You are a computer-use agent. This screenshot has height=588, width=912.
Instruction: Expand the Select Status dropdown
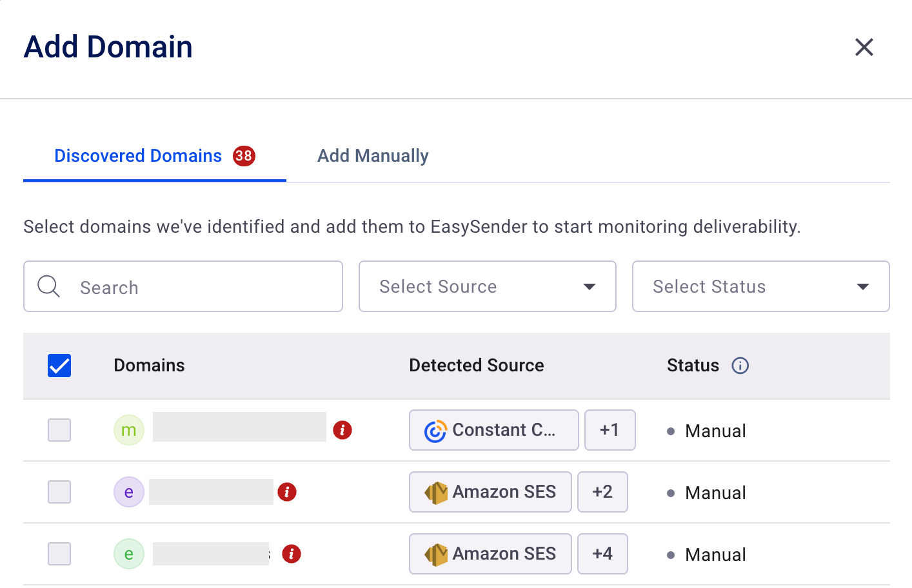760,286
